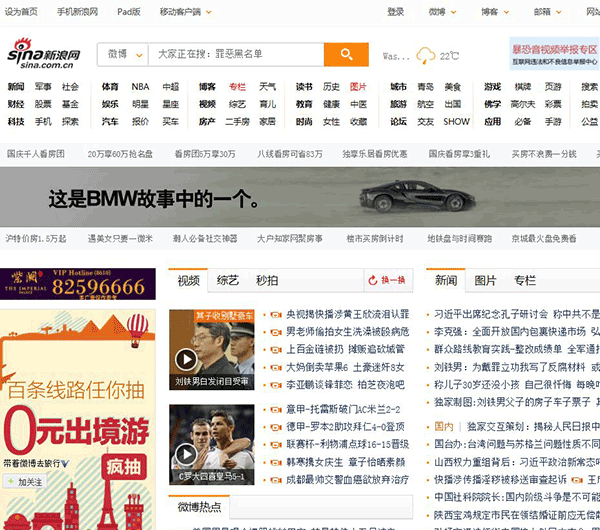Click the 82596666 VIP hotline ad banner
600x530 pixels.
[78, 284]
